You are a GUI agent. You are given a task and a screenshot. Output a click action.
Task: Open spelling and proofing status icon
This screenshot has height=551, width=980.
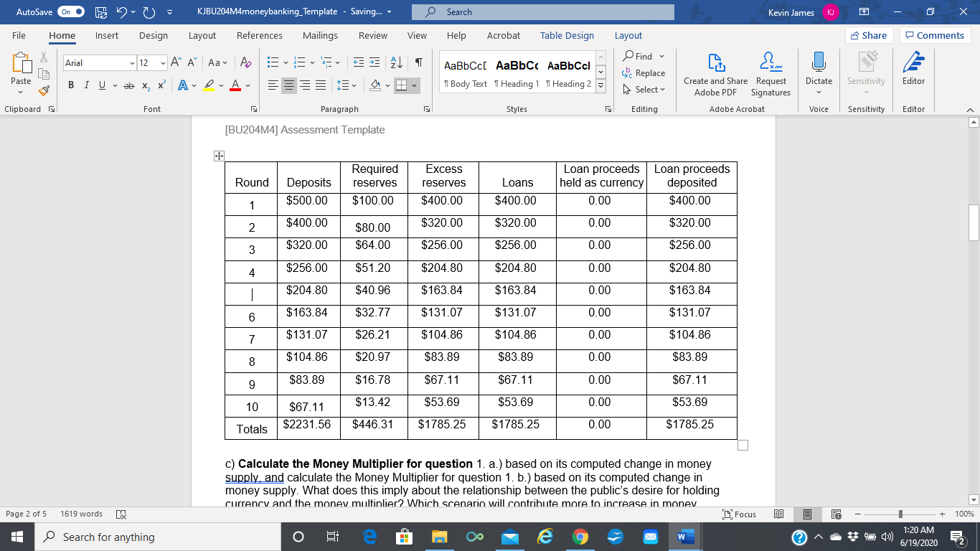coord(121,514)
